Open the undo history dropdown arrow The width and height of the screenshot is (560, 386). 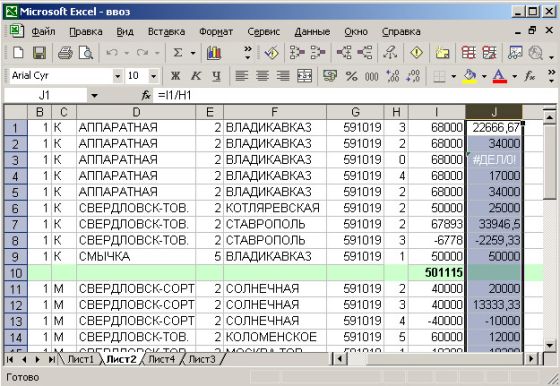click(126, 53)
